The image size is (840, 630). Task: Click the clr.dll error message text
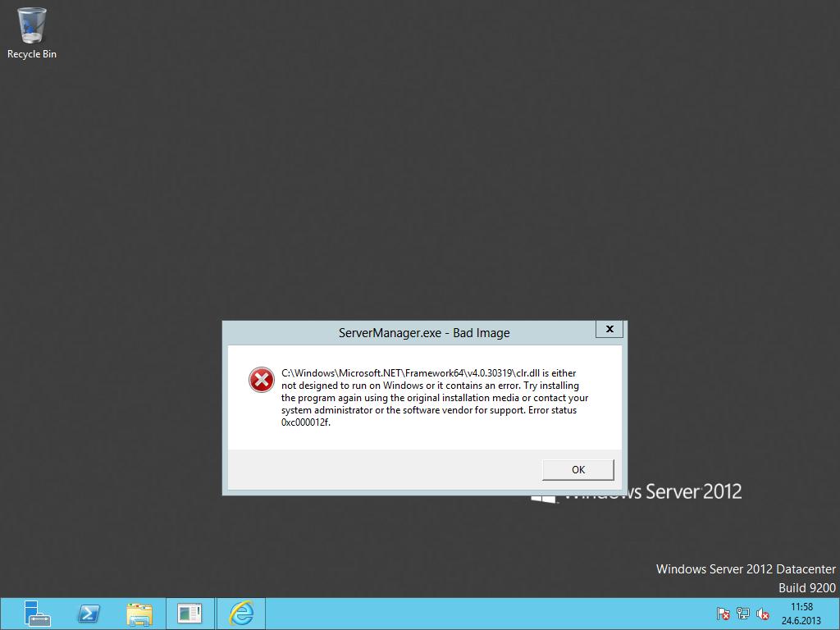435,398
